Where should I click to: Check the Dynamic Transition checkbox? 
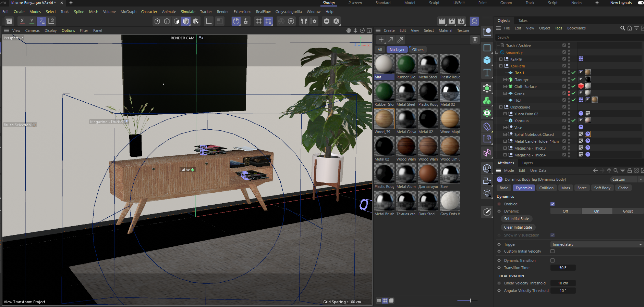coord(552,260)
